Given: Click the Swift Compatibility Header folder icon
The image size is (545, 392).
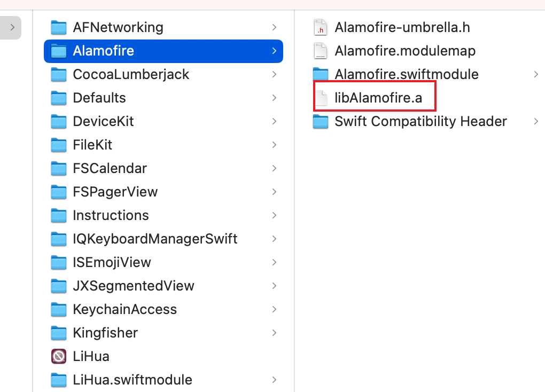Looking at the screenshot, I should click(x=320, y=121).
